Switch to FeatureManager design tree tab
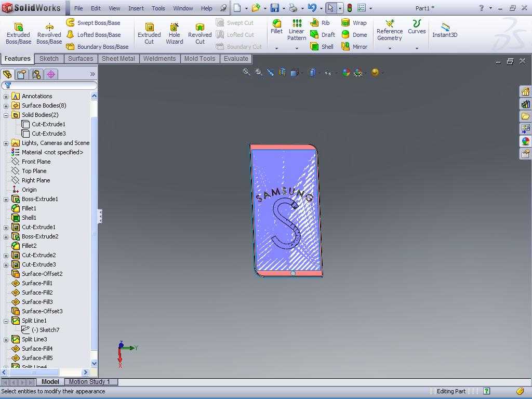This screenshot has height=399, width=532. click(x=7, y=74)
